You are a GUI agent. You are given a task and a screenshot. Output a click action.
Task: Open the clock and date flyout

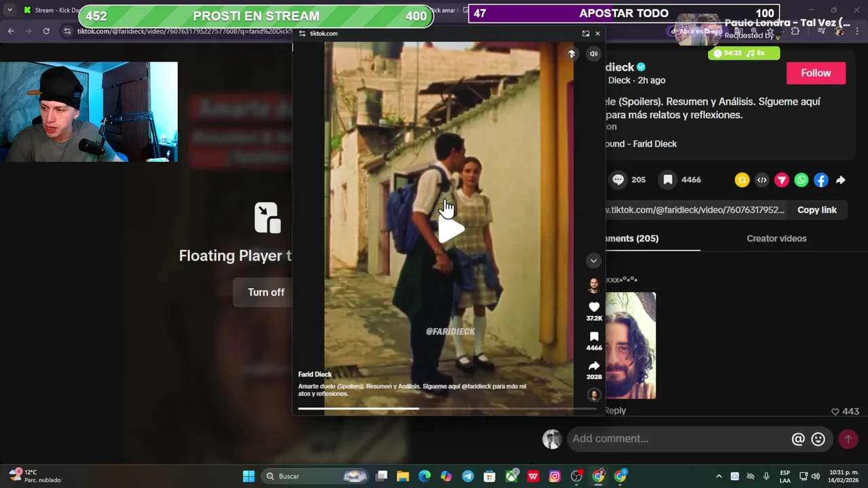tap(844, 476)
